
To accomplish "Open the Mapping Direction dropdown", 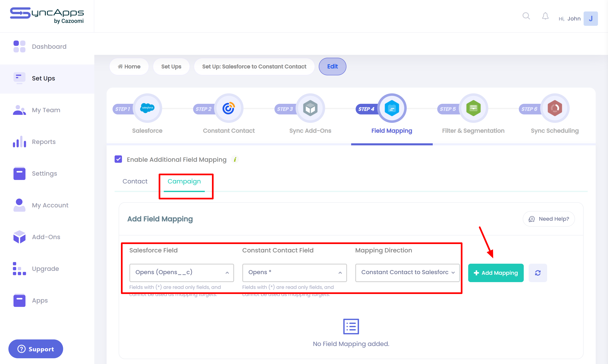I will pyautogui.click(x=407, y=273).
